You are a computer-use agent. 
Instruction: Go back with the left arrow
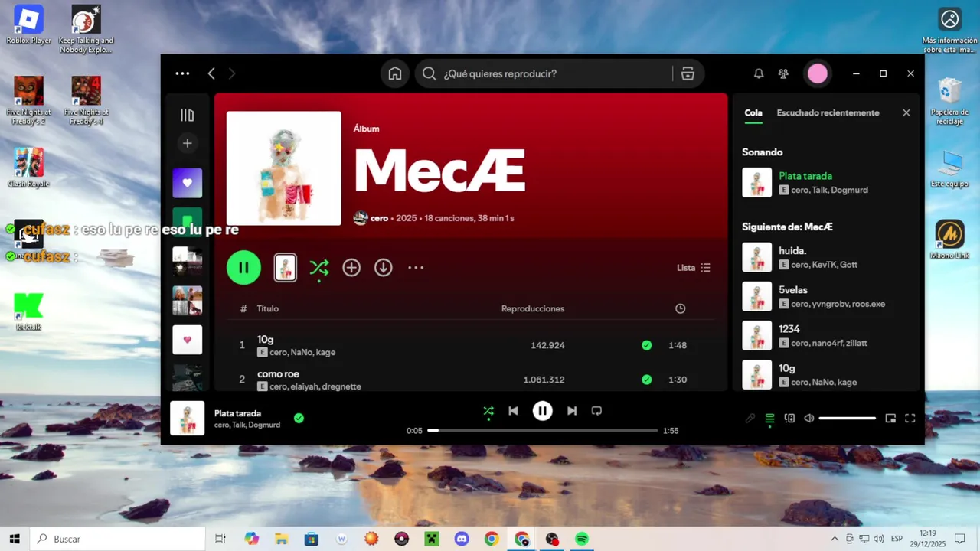coord(211,73)
